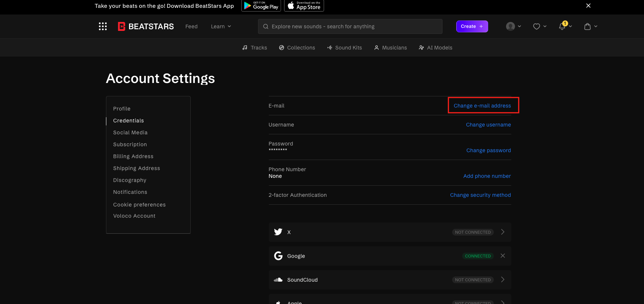Screen dimensions: 644x304
Task: Open the apps grid menu icon
Action: 103,26
